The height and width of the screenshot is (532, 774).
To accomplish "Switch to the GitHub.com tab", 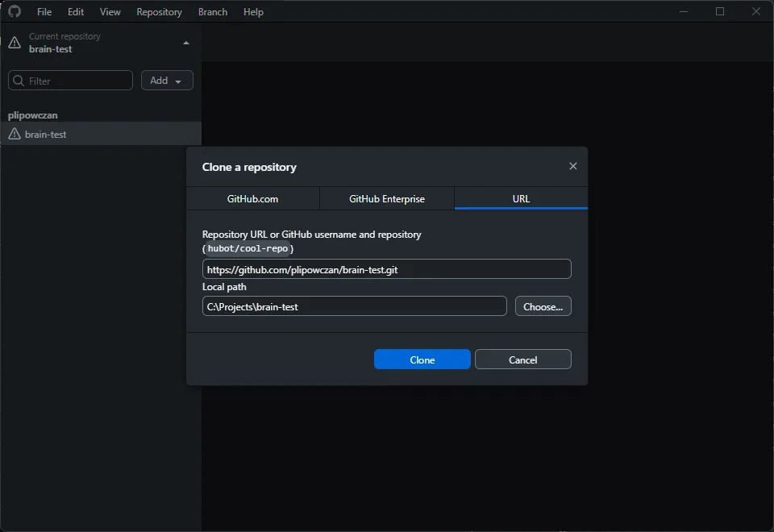I will (252, 198).
